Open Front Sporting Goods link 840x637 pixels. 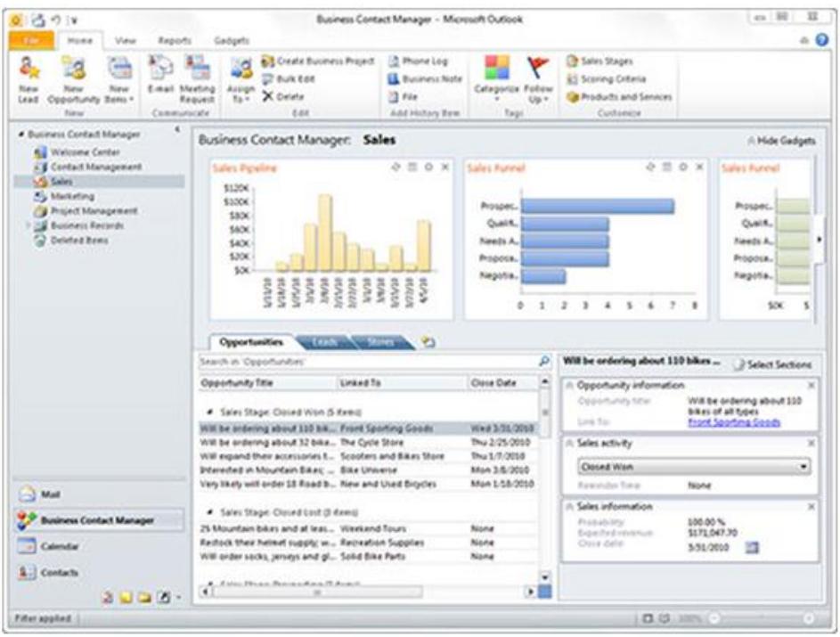[733, 422]
